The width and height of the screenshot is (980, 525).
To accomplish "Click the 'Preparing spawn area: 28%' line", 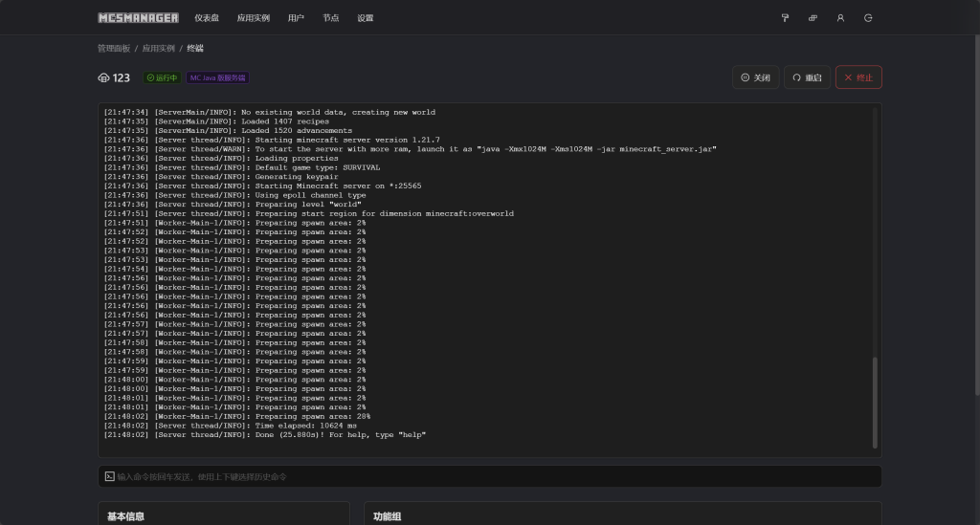I will tap(237, 416).
